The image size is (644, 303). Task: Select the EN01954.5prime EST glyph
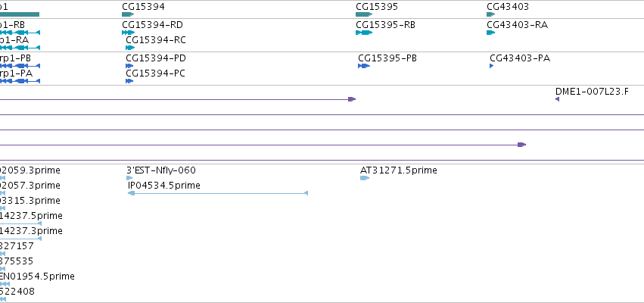[x=5, y=284]
